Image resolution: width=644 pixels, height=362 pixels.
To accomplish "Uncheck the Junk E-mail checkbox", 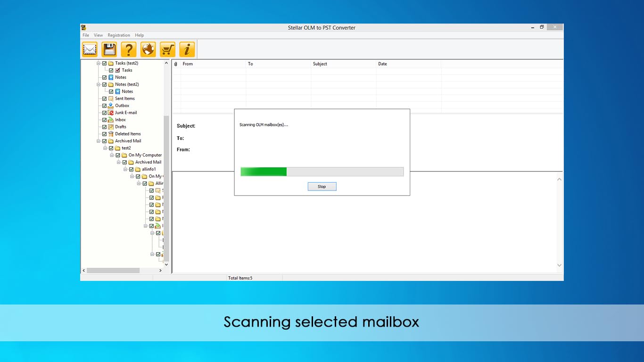I will tap(104, 113).
